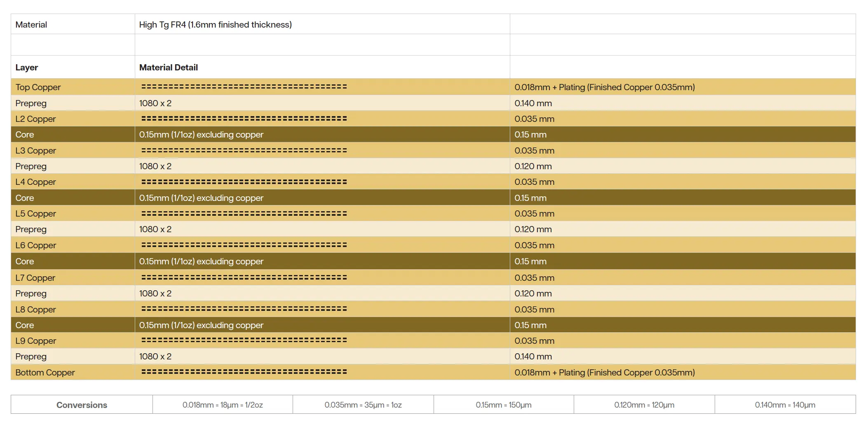This screenshot has width=868, height=429.
Task: Select the L8 Copper layer cell
Action: [x=35, y=310]
